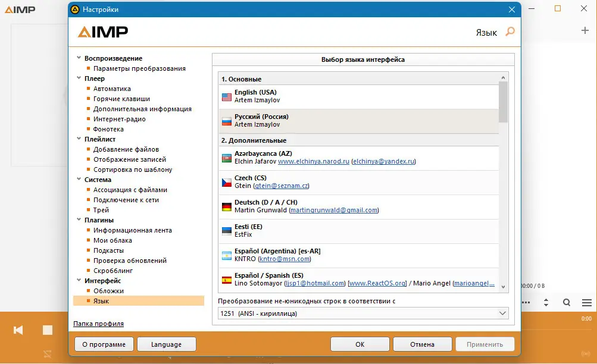The width and height of the screenshot is (597, 364).
Task: Collapse the Плагины tree section
Action: (x=79, y=219)
